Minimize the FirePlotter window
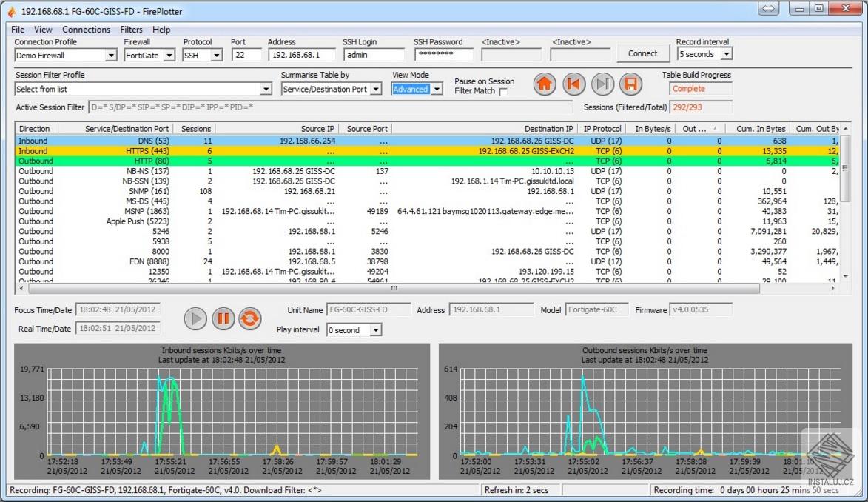The image size is (868, 502). point(798,8)
